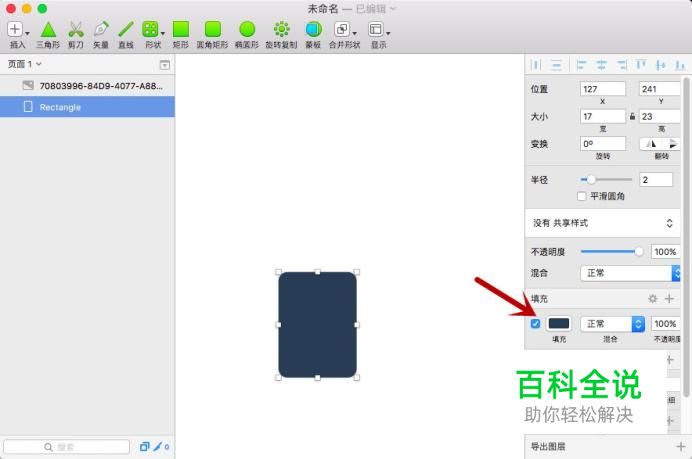Click the radius value field 2
This screenshot has width=692, height=459.
coord(656,180)
